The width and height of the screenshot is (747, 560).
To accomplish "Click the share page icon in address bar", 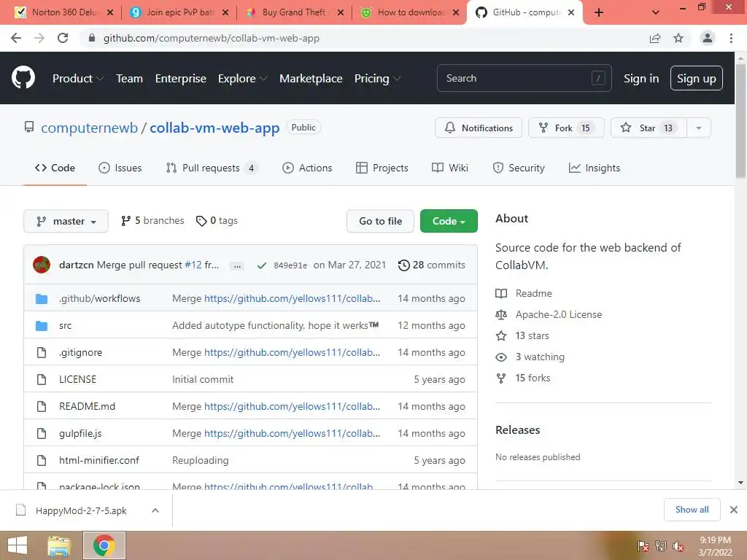I will coord(655,38).
